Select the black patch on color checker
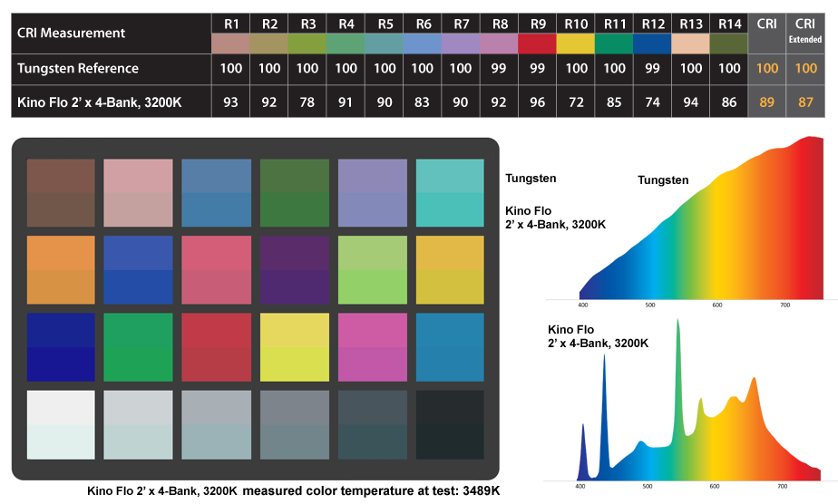 tap(450, 424)
